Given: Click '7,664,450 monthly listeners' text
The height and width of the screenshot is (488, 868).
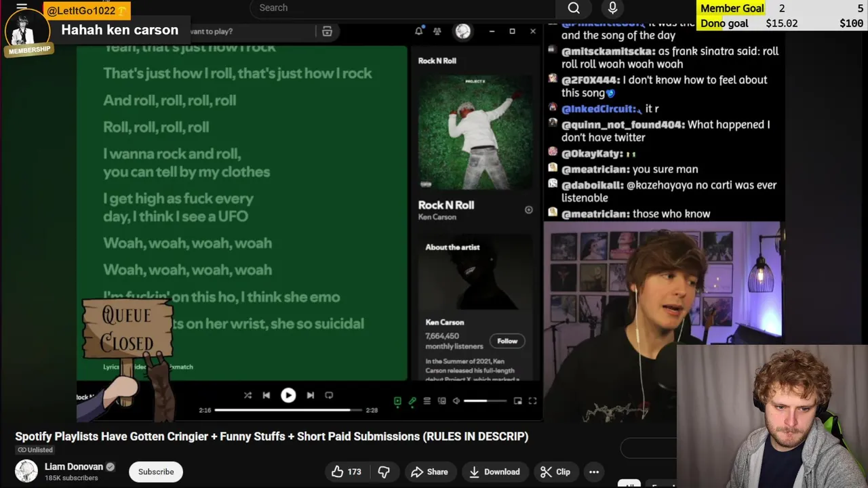Looking at the screenshot, I should (454, 341).
